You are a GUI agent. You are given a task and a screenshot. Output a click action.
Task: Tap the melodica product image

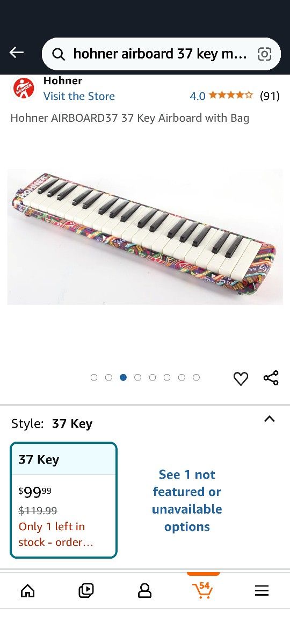pyautogui.click(x=145, y=237)
